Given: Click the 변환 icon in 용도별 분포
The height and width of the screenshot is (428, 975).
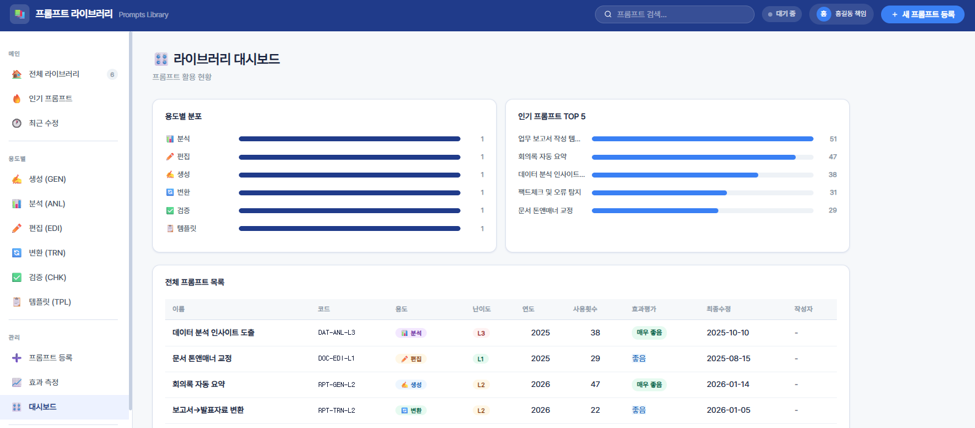Looking at the screenshot, I should 169,193.
